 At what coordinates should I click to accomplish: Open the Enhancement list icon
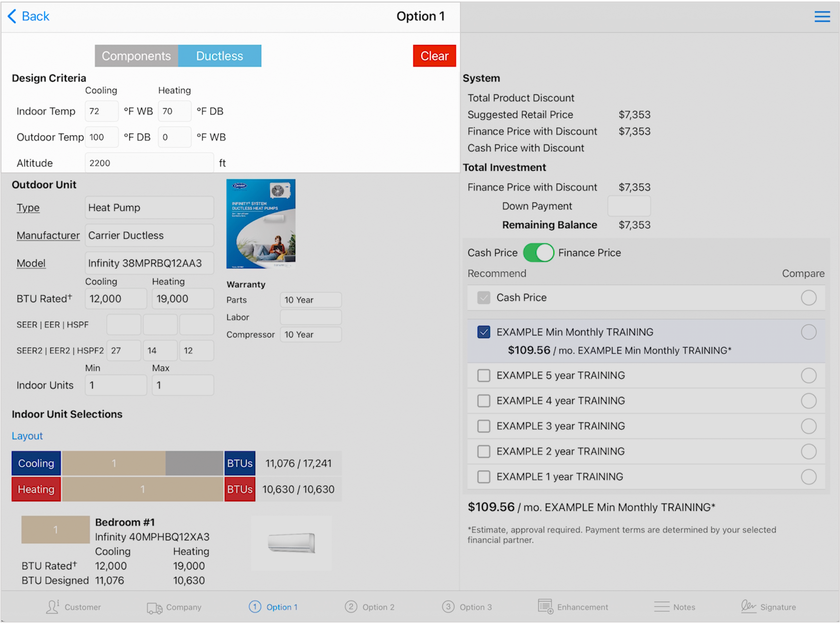[545, 606]
